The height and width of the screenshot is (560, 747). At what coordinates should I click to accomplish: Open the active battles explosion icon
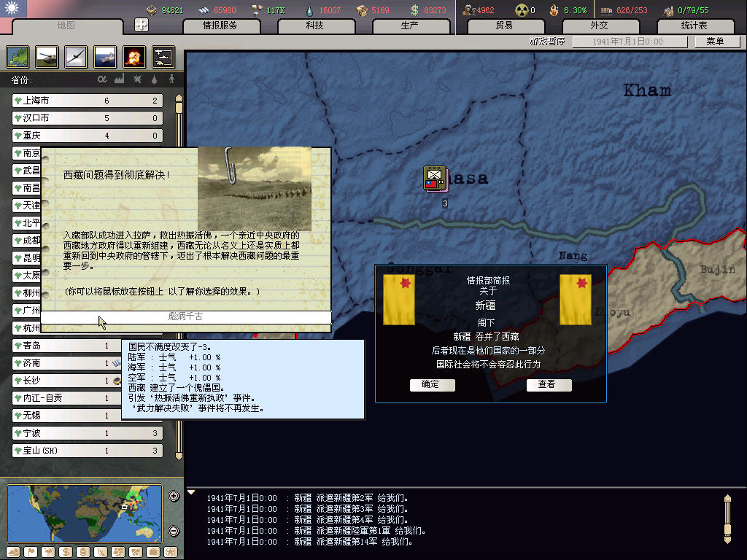133,56
